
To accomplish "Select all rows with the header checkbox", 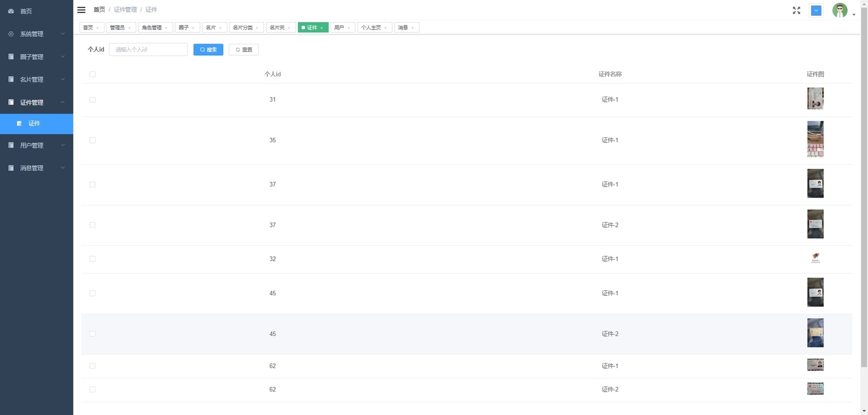I will pyautogui.click(x=93, y=75).
